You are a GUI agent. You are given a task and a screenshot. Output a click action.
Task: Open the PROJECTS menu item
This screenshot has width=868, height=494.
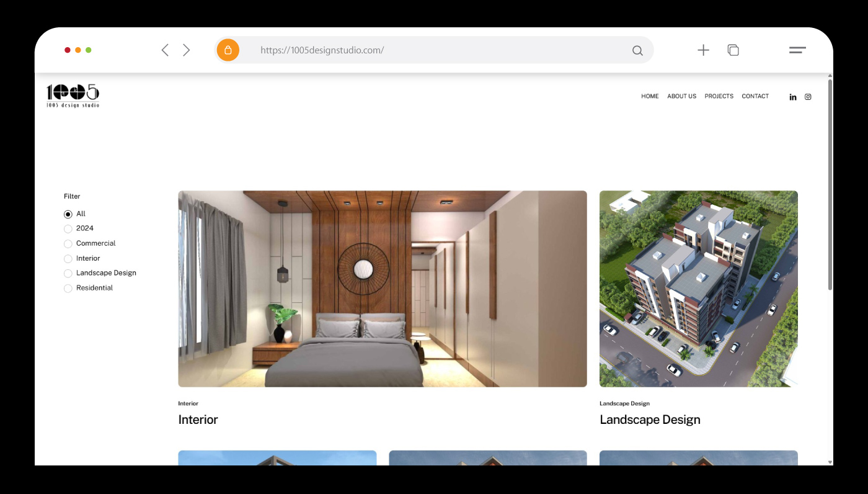(x=719, y=96)
